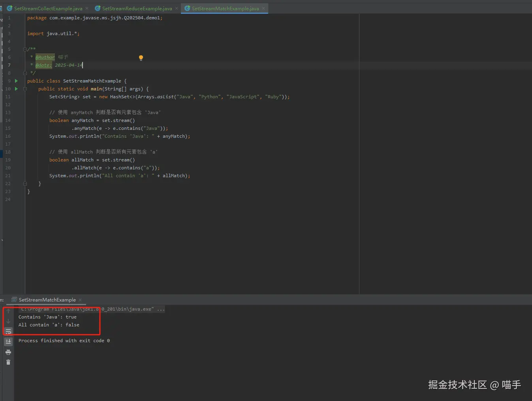Toggle soft-wrap in the Run console
This screenshot has width=532, height=401.
click(x=8, y=332)
